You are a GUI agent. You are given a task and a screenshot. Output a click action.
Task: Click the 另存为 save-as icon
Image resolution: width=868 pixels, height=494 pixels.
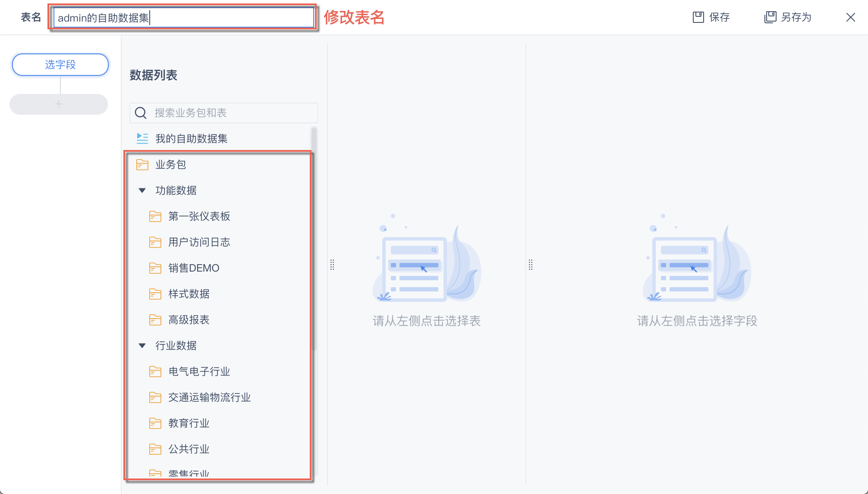[770, 17]
